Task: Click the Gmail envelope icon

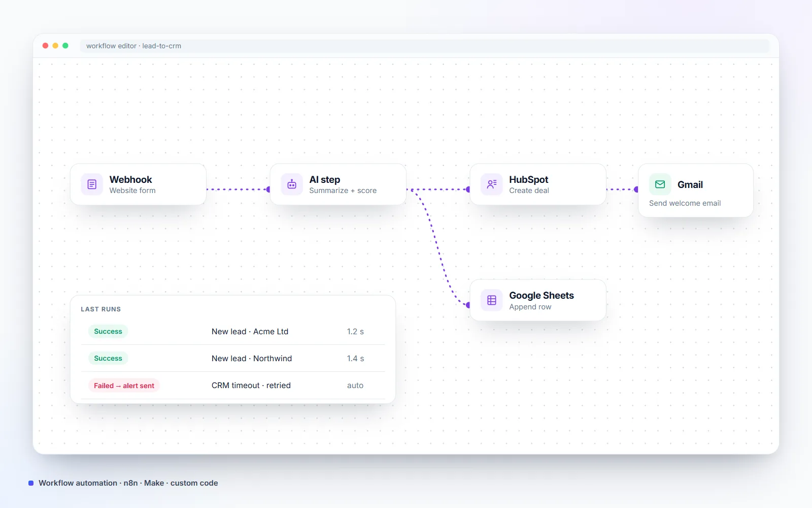Action: pos(660,184)
